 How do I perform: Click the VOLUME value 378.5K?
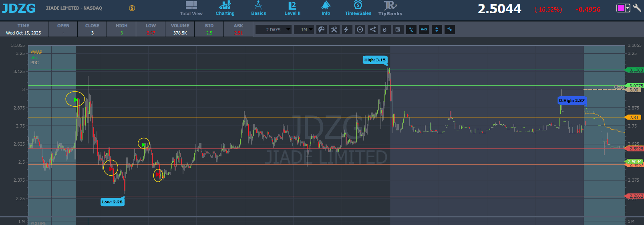(x=180, y=33)
